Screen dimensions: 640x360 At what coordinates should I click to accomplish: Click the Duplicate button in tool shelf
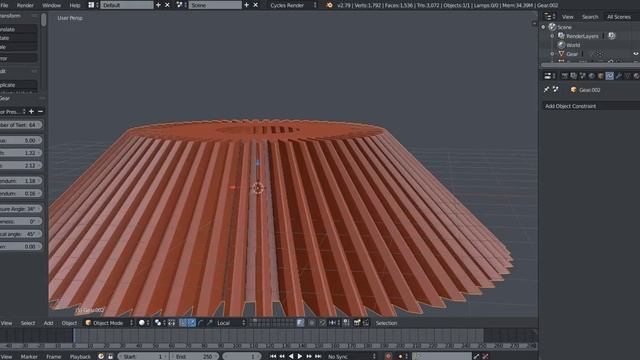pyautogui.click(x=18, y=85)
